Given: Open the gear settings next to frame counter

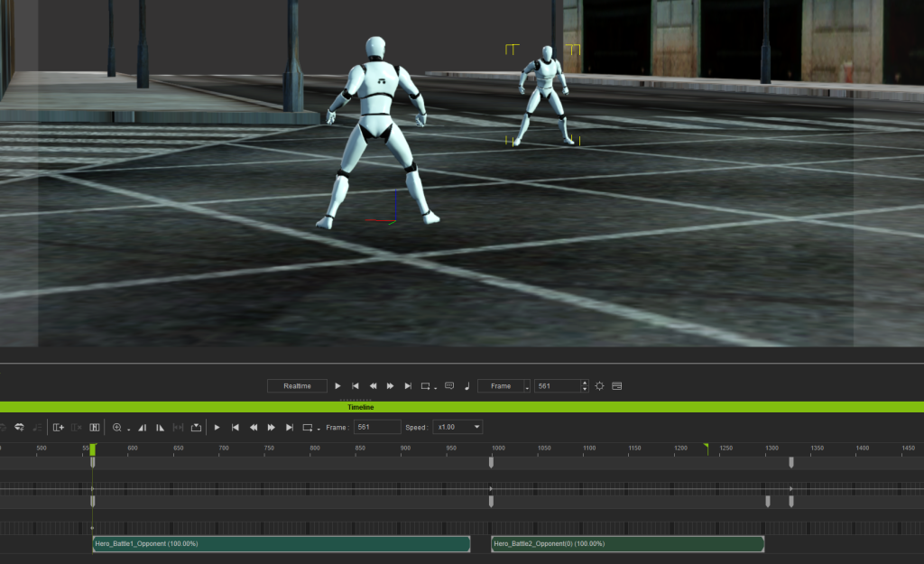Looking at the screenshot, I should tap(599, 386).
